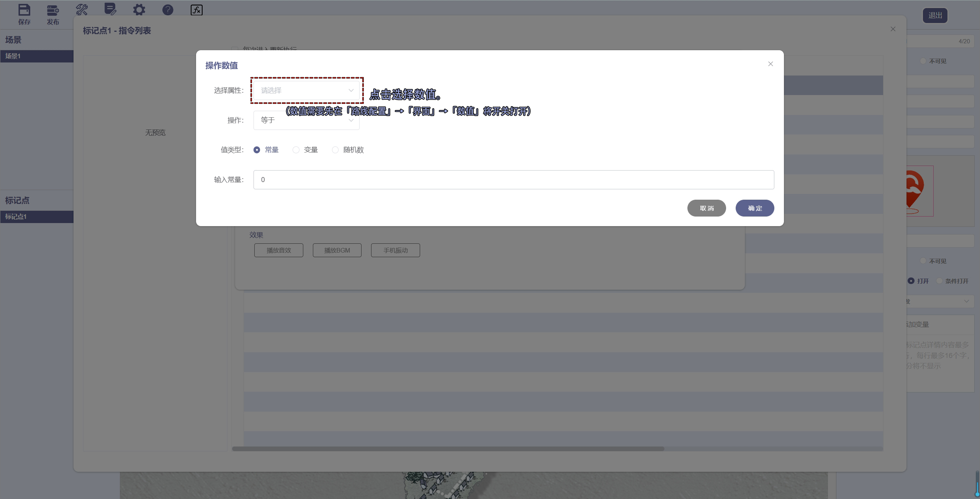Select the 常量 value type radio
The image size is (980, 499).
tap(257, 150)
